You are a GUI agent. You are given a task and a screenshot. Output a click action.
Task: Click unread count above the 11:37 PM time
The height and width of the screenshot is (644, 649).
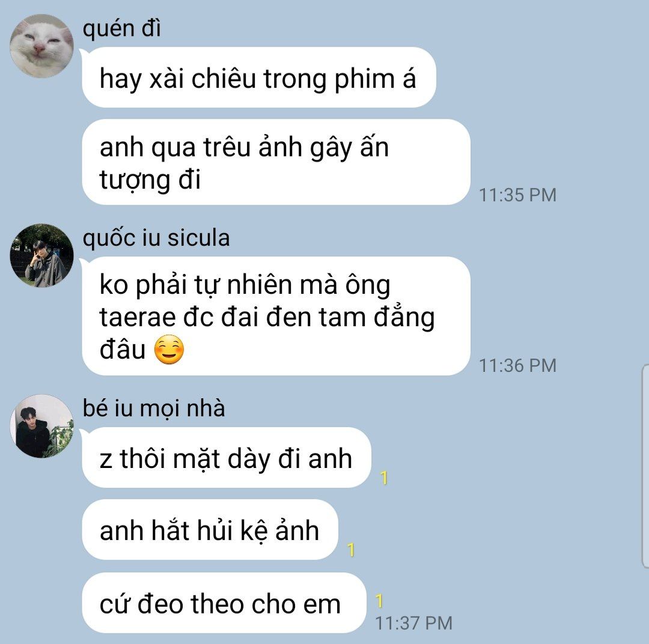tap(379, 601)
